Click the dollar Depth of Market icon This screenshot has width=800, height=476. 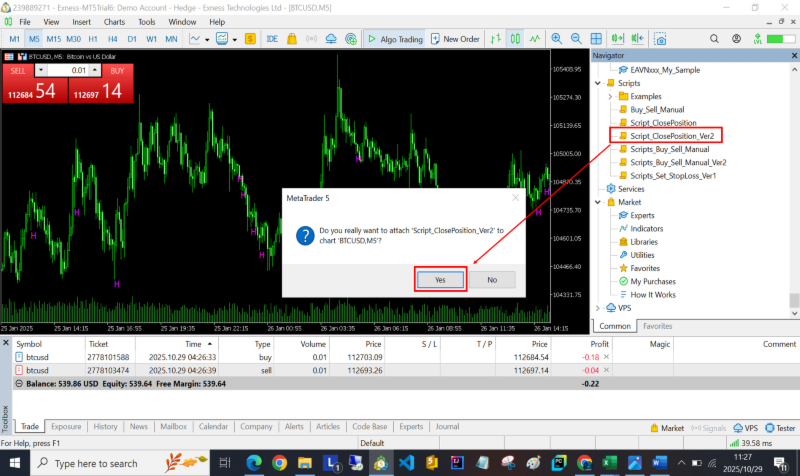point(250,39)
